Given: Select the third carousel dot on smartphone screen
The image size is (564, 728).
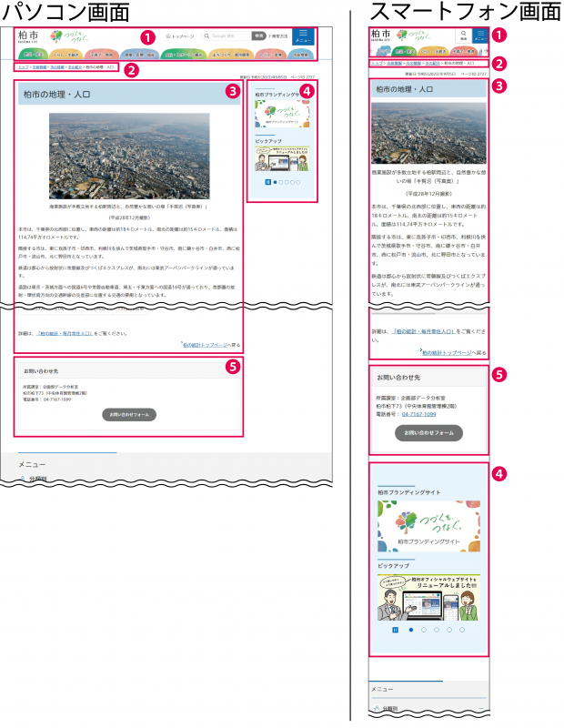Looking at the screenshot, I should [x=437, y=630].
